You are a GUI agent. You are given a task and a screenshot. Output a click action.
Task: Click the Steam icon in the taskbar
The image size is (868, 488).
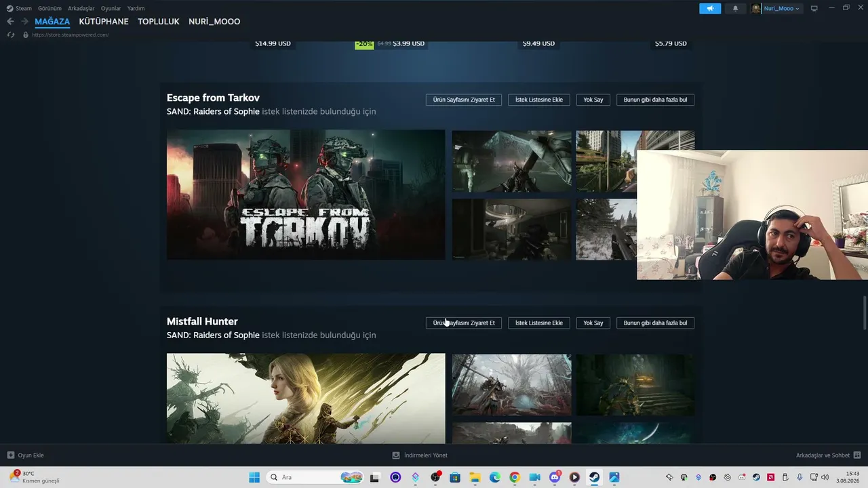click(594, 477)
